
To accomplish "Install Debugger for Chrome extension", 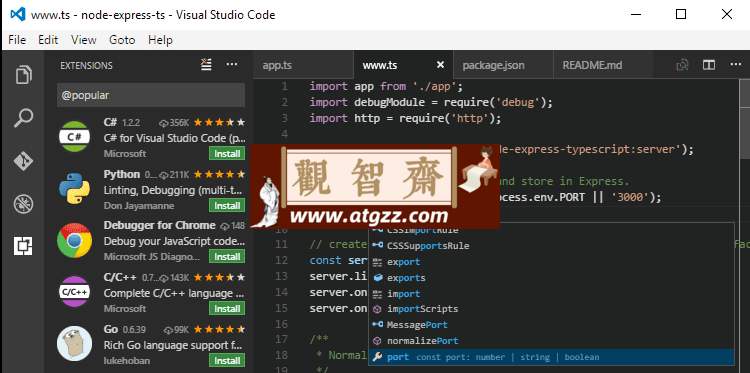I will pyautogui.click(x=227, y=257).
